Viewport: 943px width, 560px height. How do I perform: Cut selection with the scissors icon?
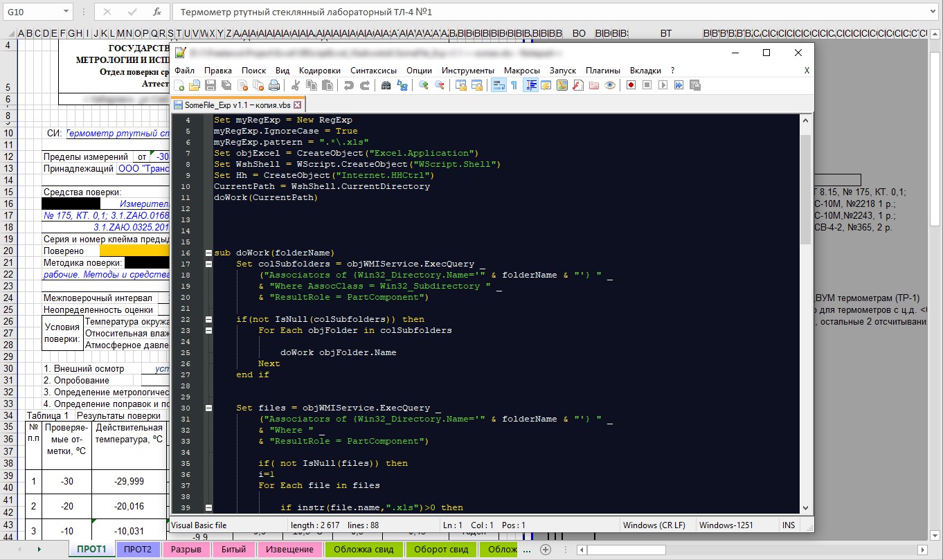[x=296, y=85]
